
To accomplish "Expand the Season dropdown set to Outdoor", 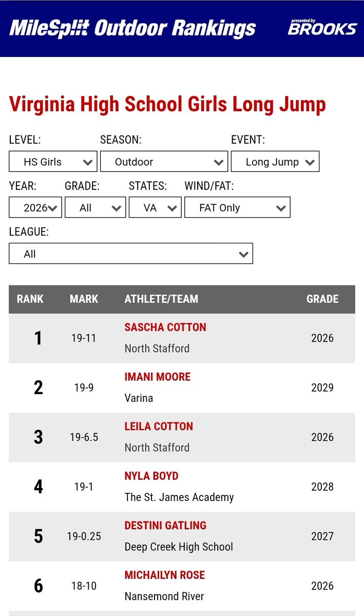I will click(164, 162).
